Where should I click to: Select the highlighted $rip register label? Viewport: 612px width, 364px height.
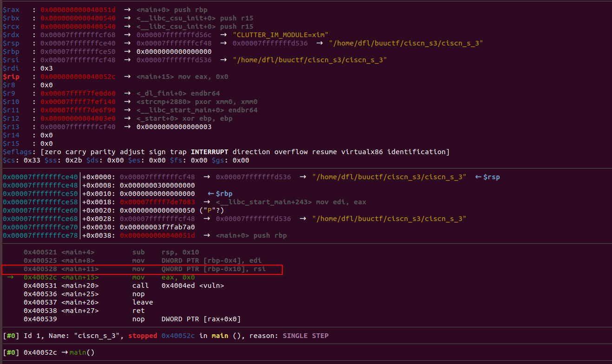(11, 77)
